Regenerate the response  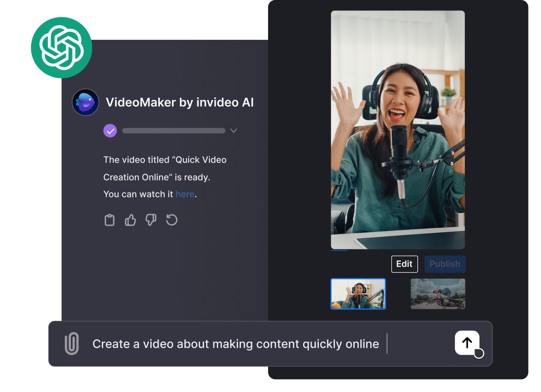(171, 220)
